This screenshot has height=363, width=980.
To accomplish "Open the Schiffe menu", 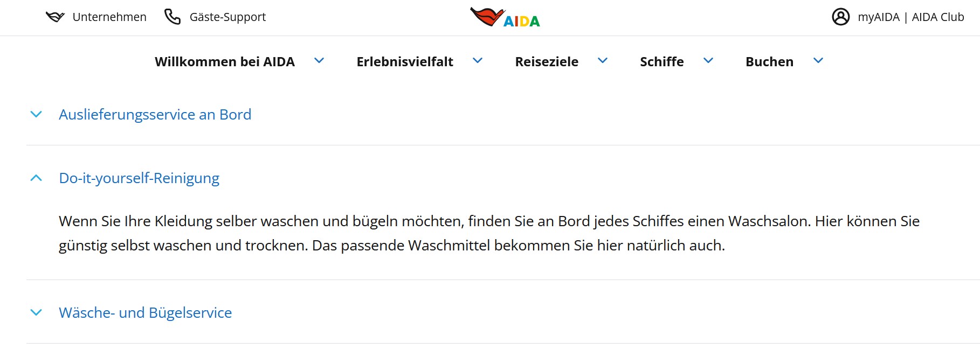I will [x=661, y=62].
